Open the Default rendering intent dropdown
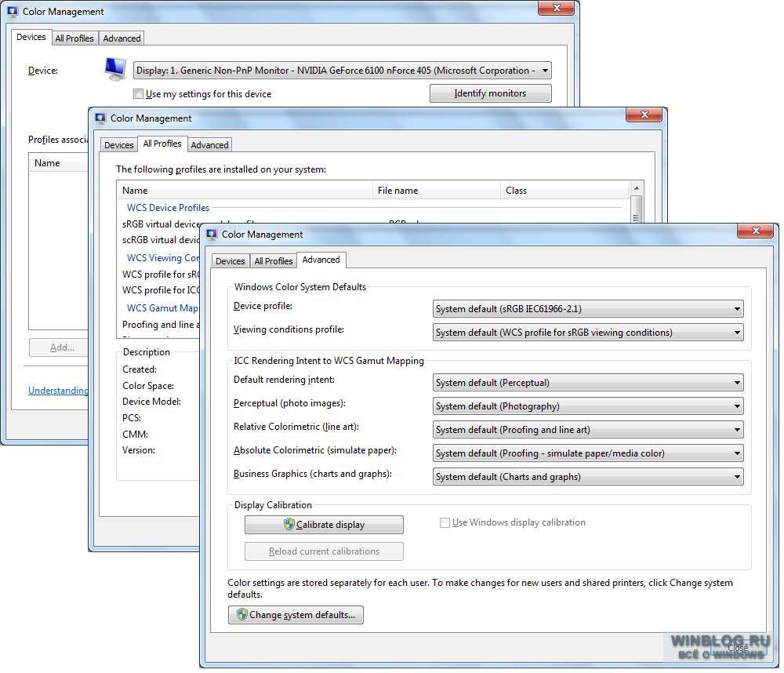The width and height of the screenshot is (784, 673). tap(588, 383)
